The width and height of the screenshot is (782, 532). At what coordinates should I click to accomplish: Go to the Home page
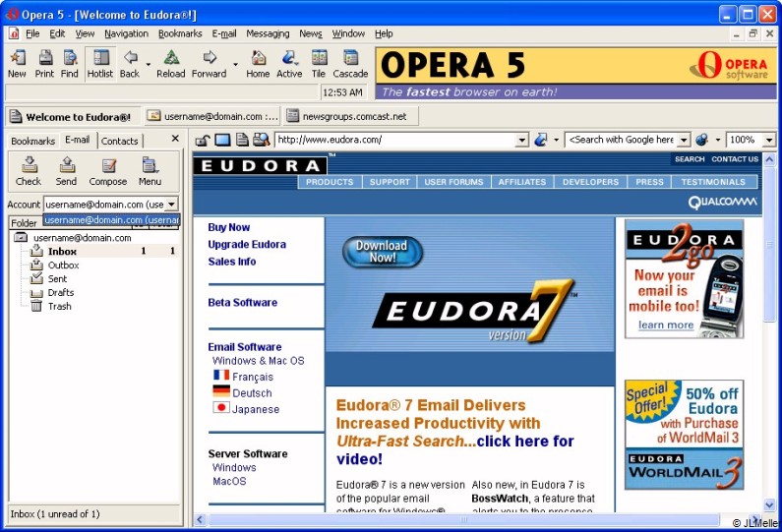(258, 64)
